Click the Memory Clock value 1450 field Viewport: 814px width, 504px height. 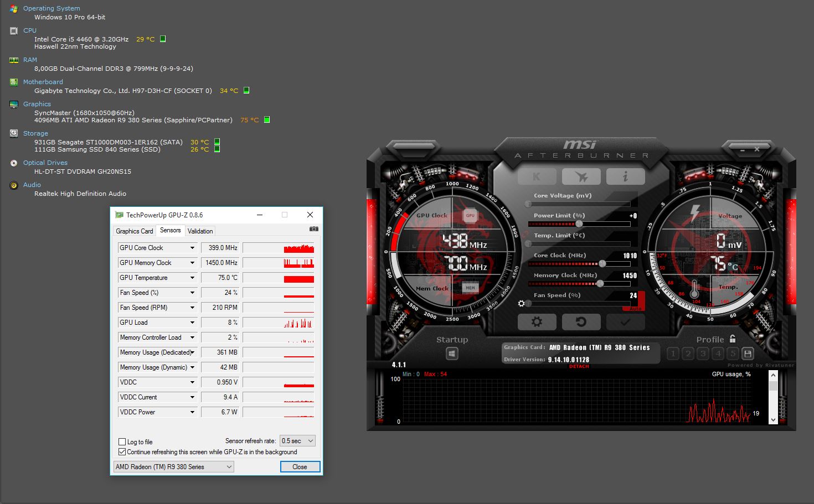coord(630,276)
